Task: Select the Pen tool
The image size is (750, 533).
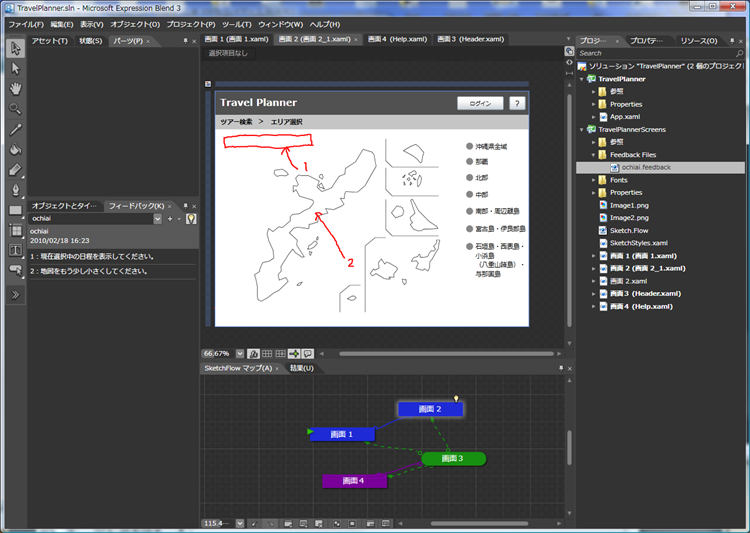Action: [15, 190]
